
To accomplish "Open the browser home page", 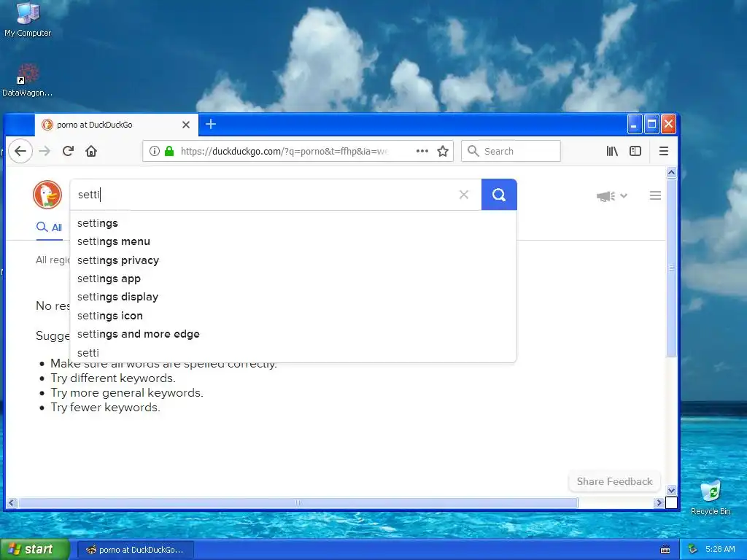I will click(91, 152).
